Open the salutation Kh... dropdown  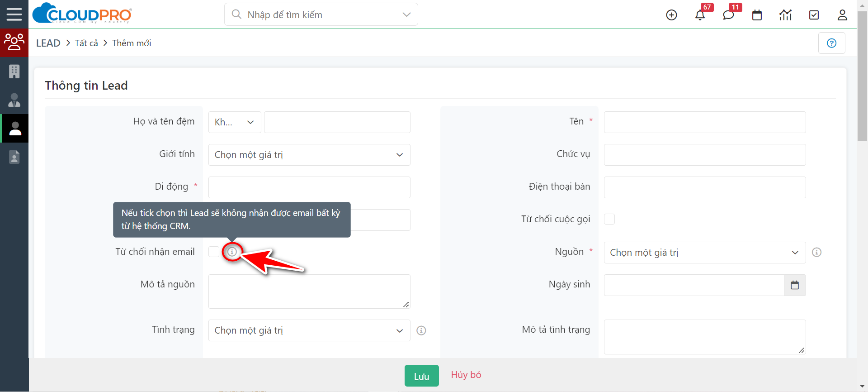pos(235,122)
